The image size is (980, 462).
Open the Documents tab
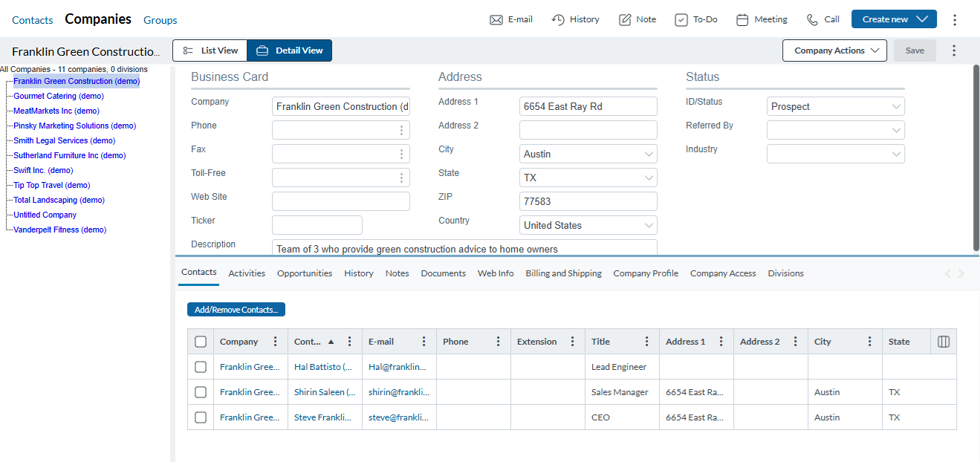(444, 273)
